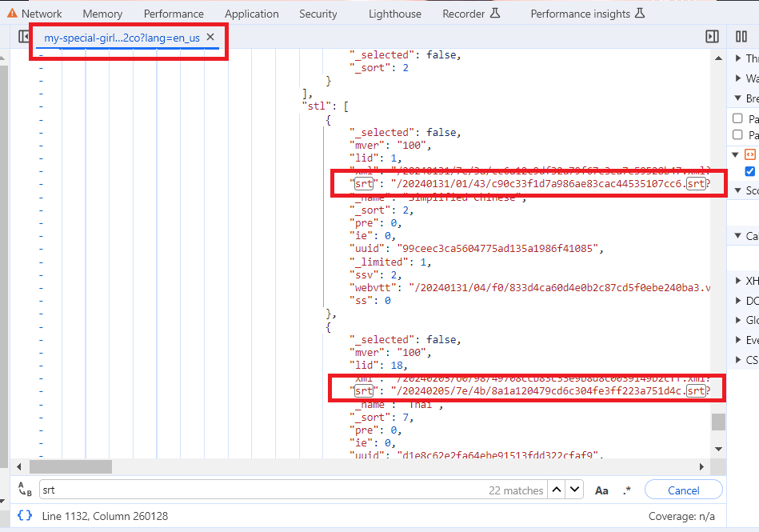Click the horizontal scroll-right arrow

point(701,466)
